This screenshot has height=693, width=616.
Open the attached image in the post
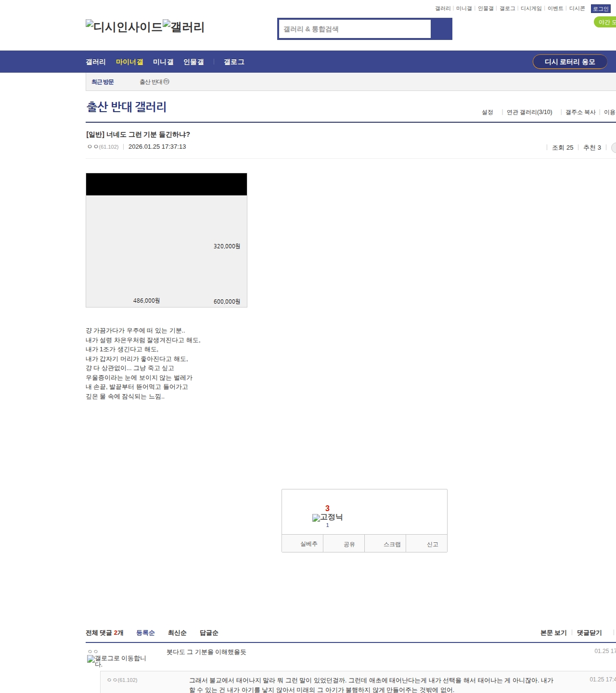pos(167,240)
